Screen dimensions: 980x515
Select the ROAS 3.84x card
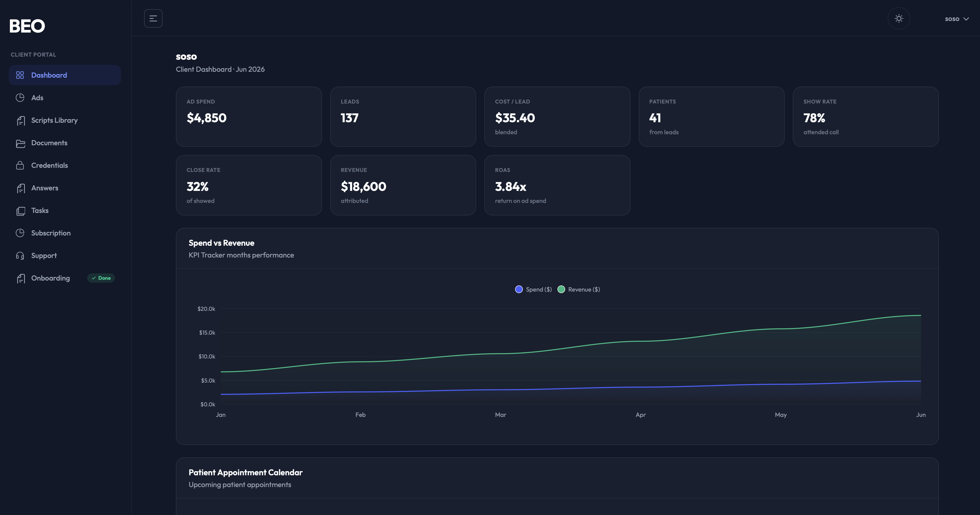pos(557,185)
